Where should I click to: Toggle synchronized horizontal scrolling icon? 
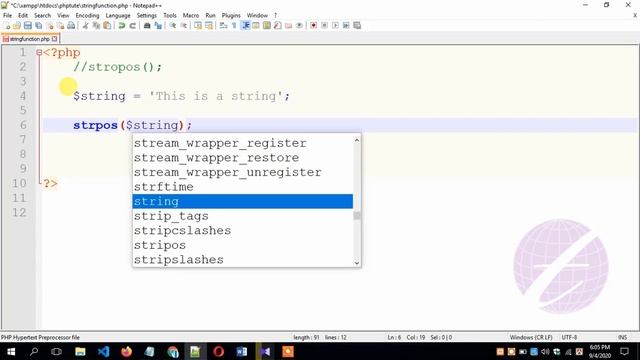[x=209, y=26]
